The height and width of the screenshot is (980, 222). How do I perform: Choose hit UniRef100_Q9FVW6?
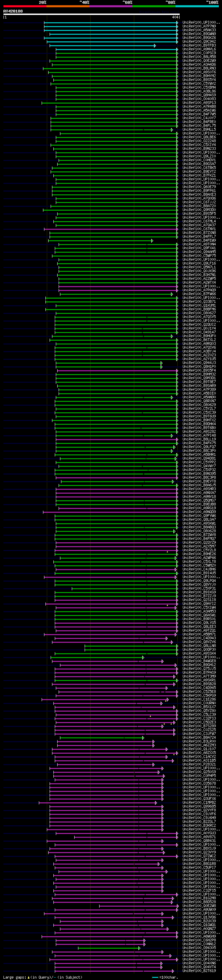click(x=199, y=516)
